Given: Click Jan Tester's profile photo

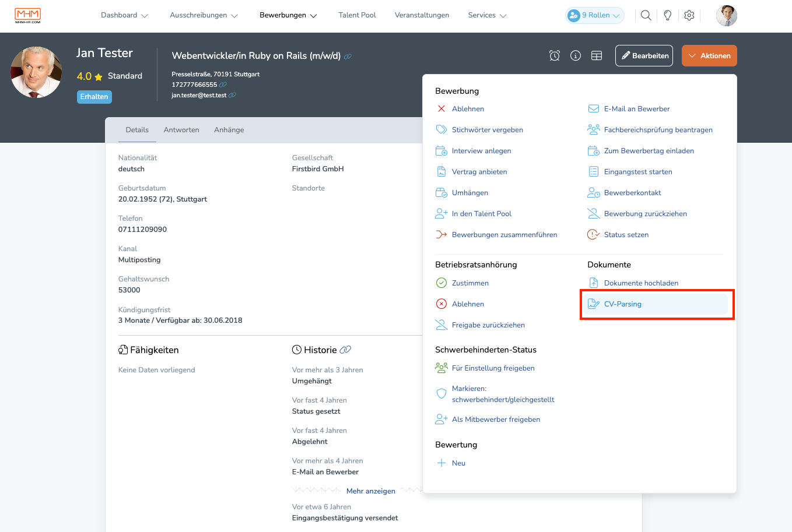Looking at the screenshot, I should pos(36,72).
